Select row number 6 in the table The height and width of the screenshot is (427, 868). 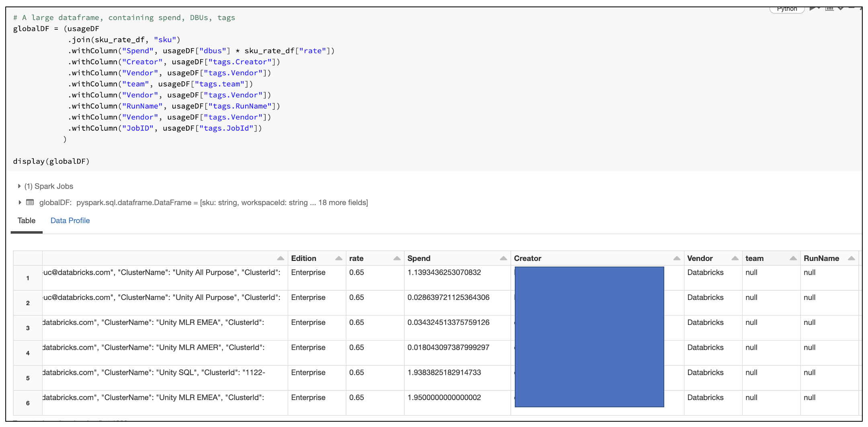pos(28,403)
